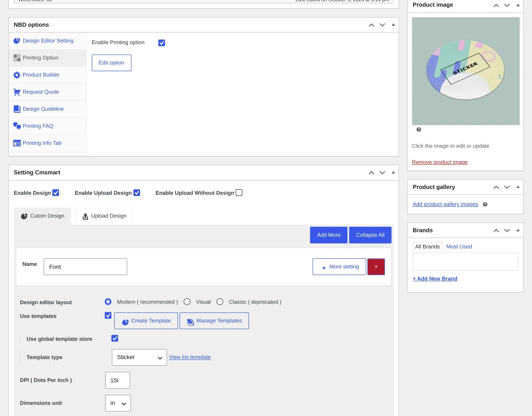
Task: Select Visual layout radio button
Action: tap(187, 302)
